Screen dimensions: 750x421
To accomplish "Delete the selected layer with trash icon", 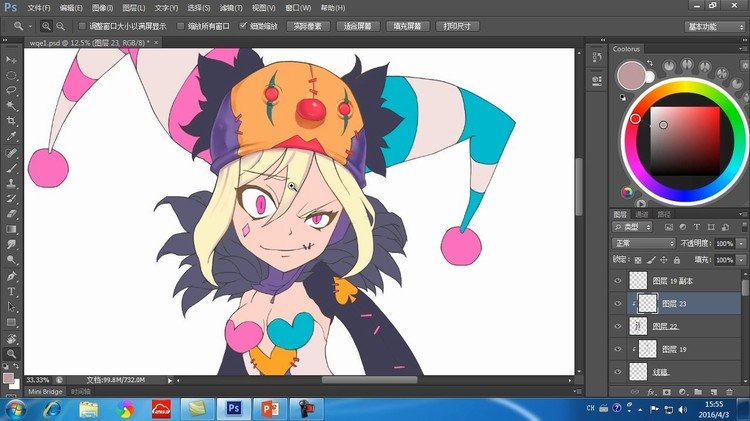I will pyautogui.click(x=729, y=392).
